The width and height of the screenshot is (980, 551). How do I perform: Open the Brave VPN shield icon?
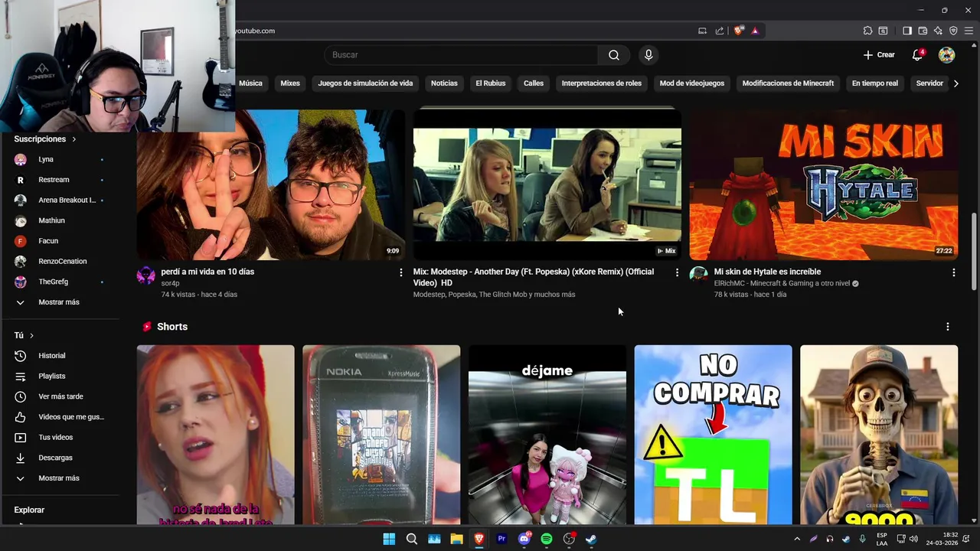(953, 31)
